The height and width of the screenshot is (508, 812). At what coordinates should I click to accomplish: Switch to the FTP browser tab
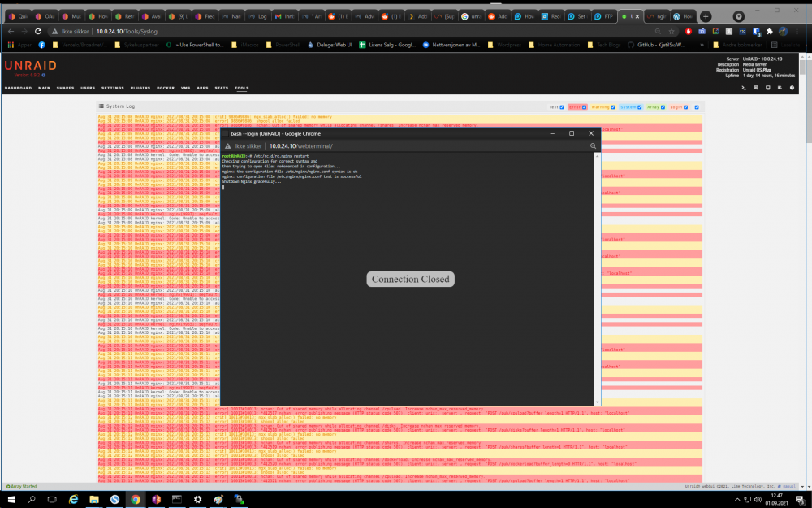(x=603, y=16)
